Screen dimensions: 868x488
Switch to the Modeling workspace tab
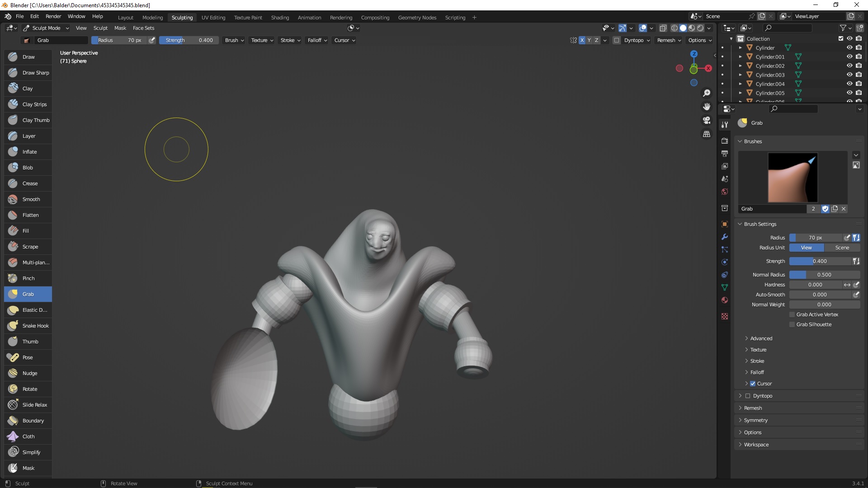pos(152,18)
